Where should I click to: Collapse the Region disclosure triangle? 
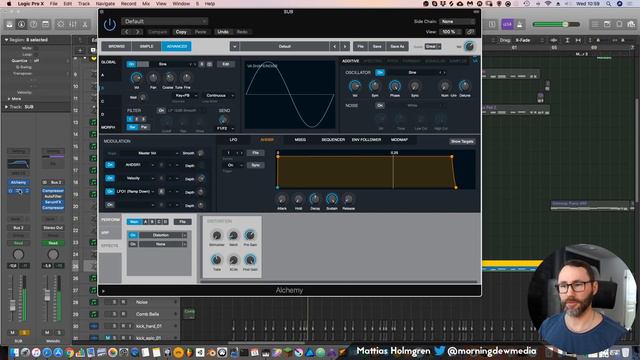click(6, 40)
